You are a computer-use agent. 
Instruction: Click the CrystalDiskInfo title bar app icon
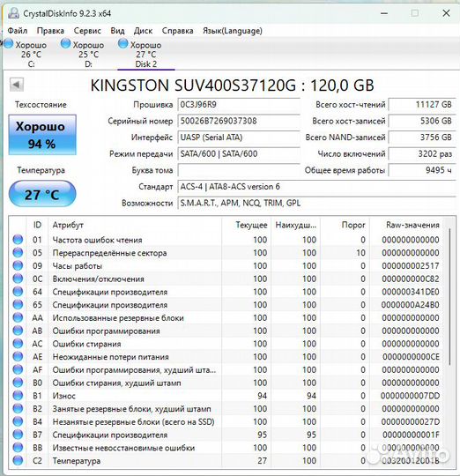pyautogui.click(x=13, y=13)
